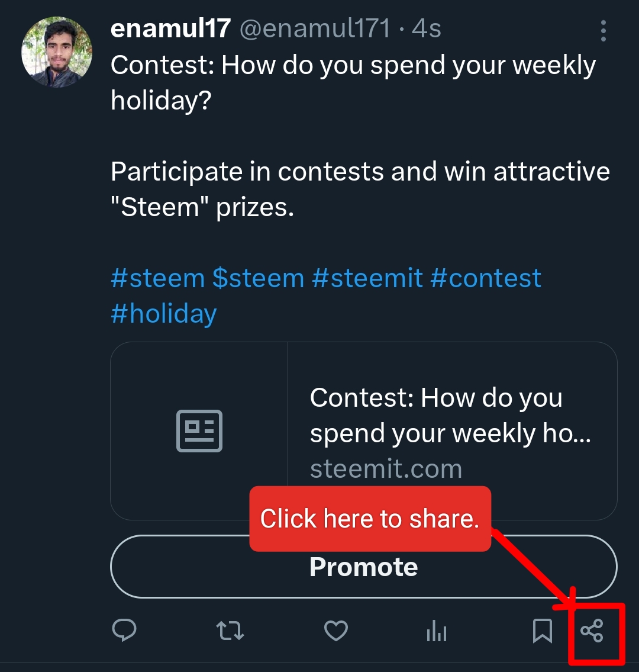Click the article placeholder icon in link card
The image size is (639, 672).
click(x=199, y=430)
